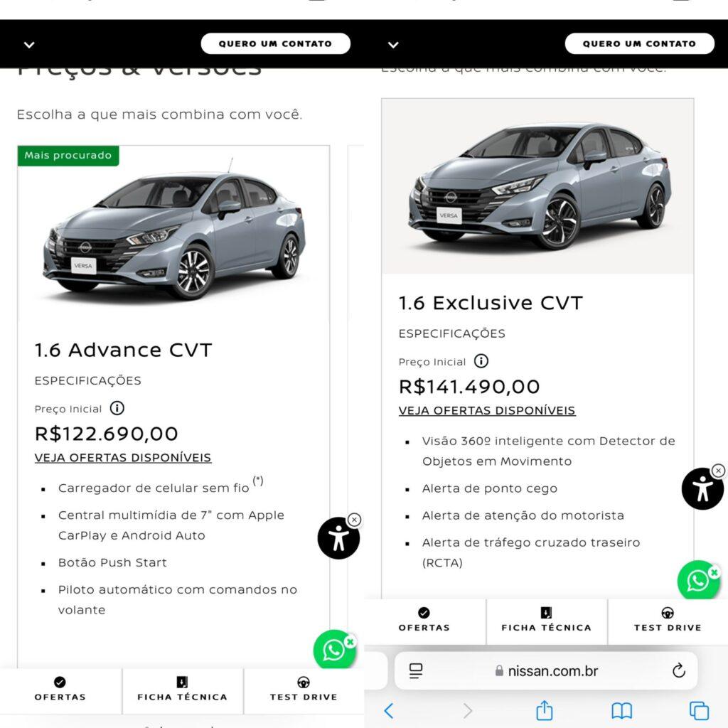Expand the left header chevron menu
Viewport: 728px width, 728px height.
(x=29, y=45)
